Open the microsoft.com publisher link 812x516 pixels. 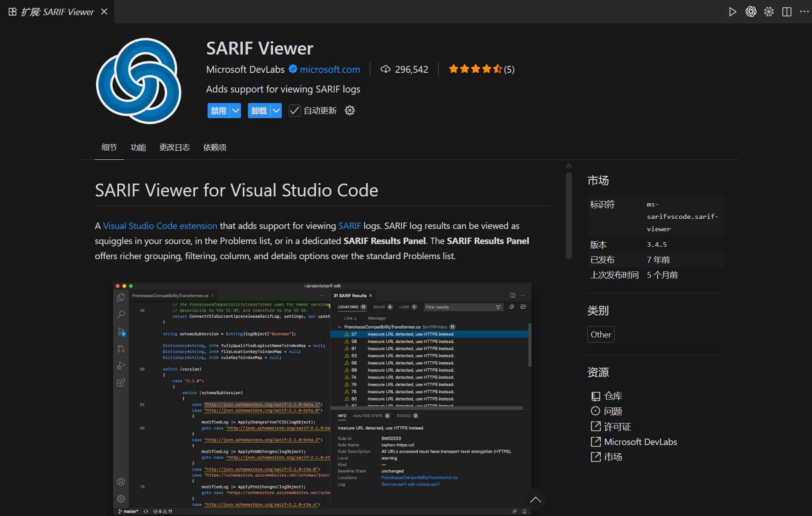point(329,70)
